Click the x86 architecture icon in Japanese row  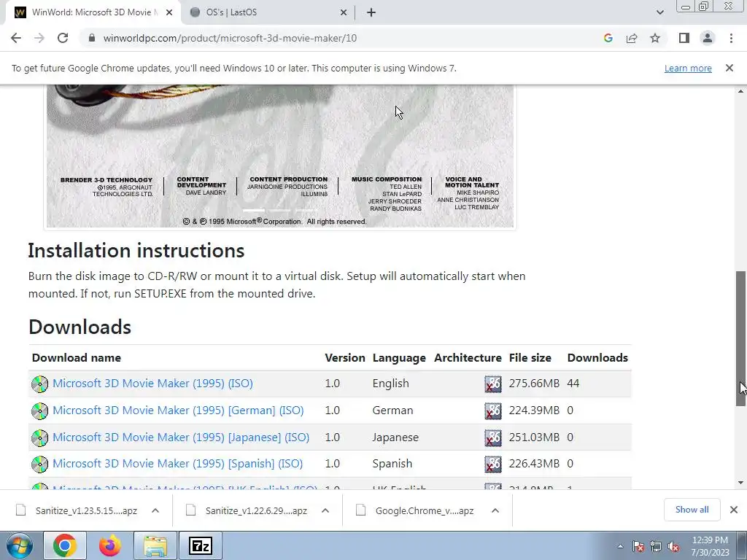(x=493, y=437)
